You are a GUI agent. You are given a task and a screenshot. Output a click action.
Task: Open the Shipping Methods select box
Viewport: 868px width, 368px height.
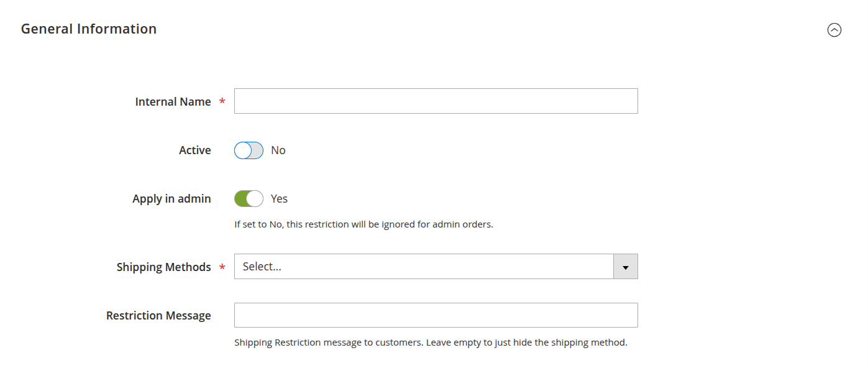pyautogui.click(x=424, y=267)
